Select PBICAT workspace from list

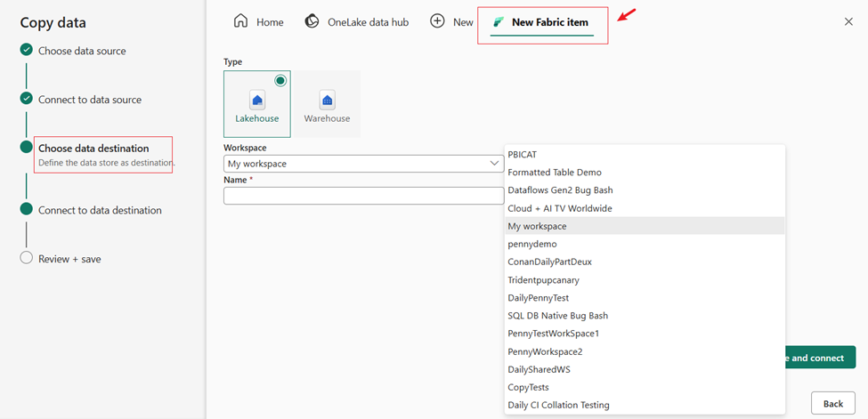pyautogui.click(x=645, y=155)
